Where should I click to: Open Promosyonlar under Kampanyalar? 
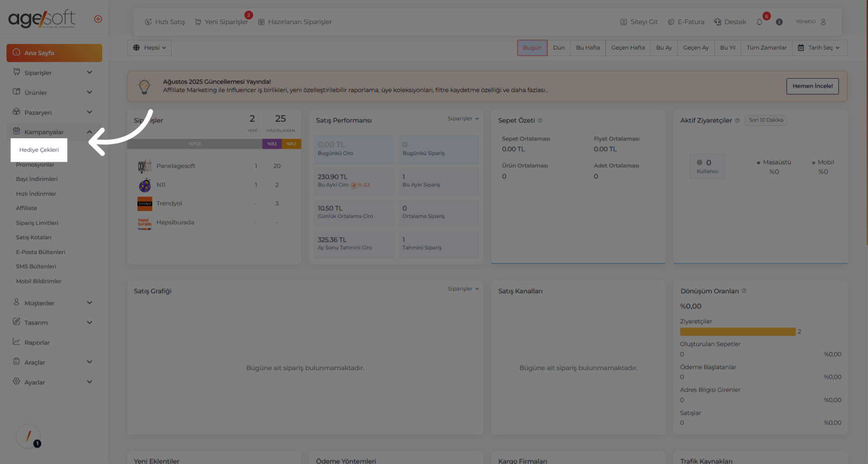35,165
